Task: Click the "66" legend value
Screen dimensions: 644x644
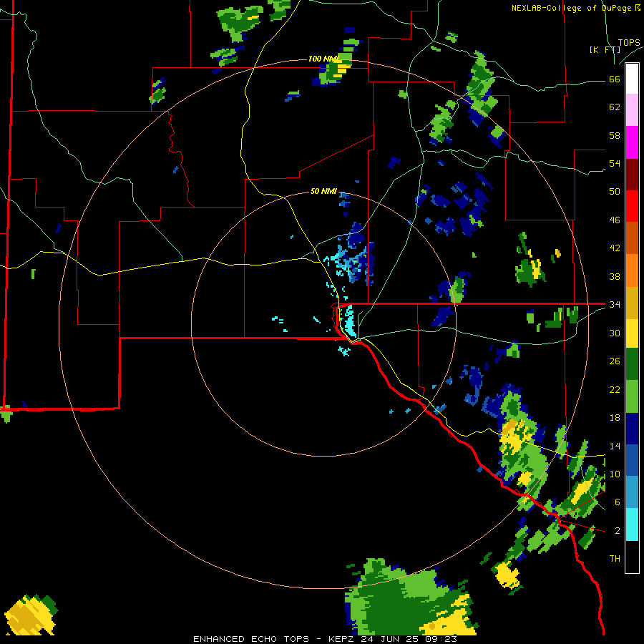Action: 615,79
